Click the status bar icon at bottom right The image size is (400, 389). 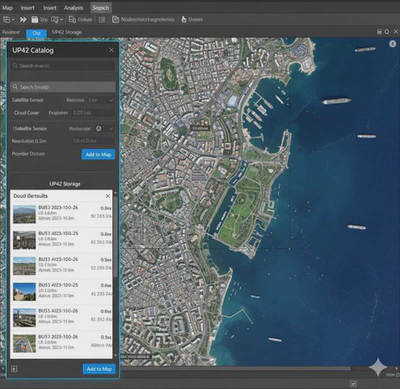(353, 384)
